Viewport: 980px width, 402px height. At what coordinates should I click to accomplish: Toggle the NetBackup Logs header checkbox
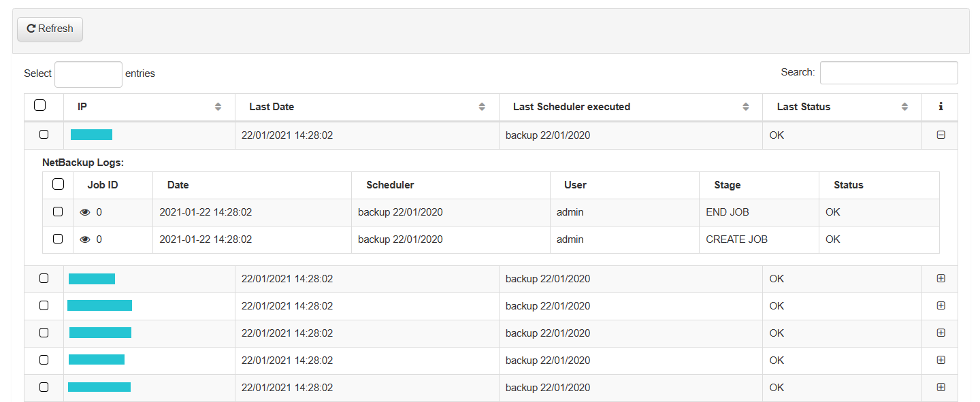(x=59, y=184)
